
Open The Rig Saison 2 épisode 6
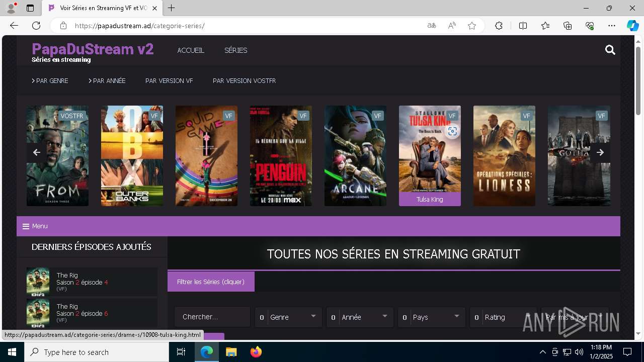(92, 313)
